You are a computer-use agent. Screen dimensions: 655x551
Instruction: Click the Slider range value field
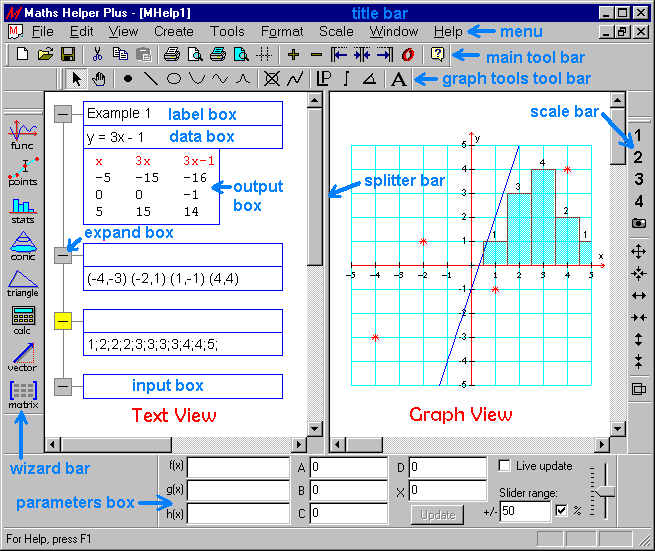[526, 511]
